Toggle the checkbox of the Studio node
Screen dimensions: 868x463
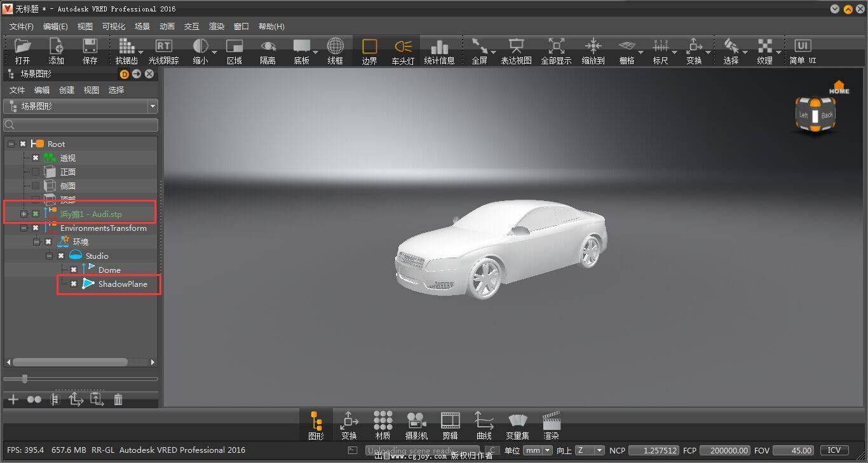point(61,256)
